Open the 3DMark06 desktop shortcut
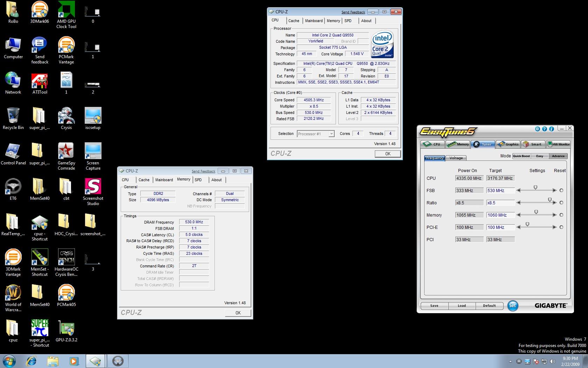 point(40,13)
